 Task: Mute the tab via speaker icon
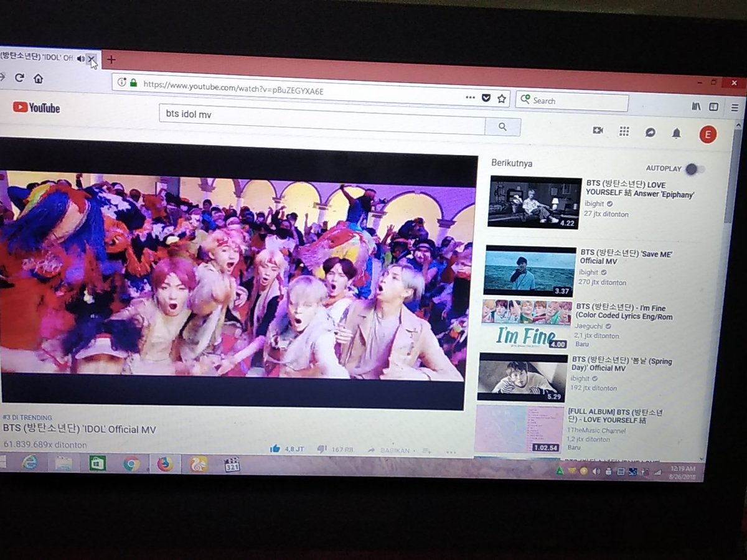point(80,58)
